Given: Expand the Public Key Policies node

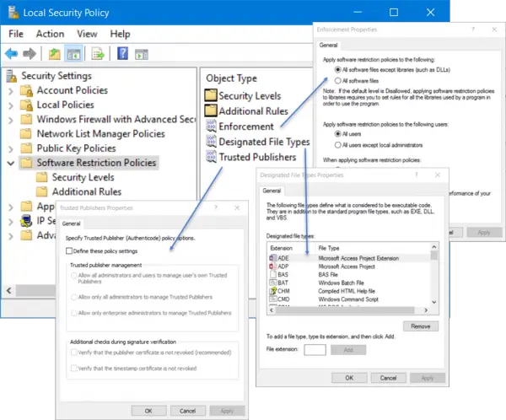Looking at the screenshot, I should (x=11, y=149).
